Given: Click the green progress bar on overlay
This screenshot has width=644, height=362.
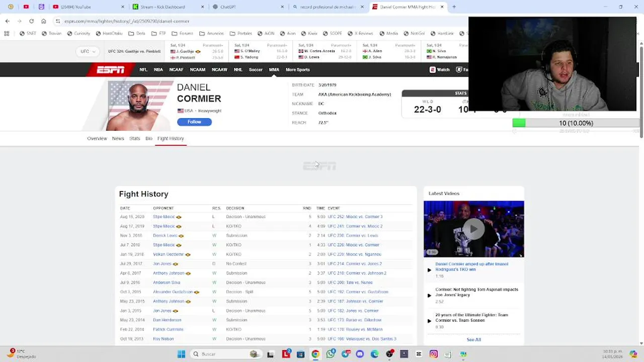Looking at the screenshot, I should 519,123.
